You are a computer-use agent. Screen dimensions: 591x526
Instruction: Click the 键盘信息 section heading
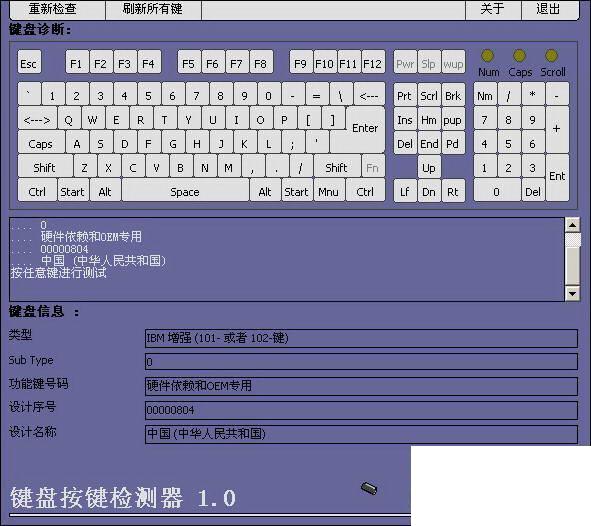point(44,312)
